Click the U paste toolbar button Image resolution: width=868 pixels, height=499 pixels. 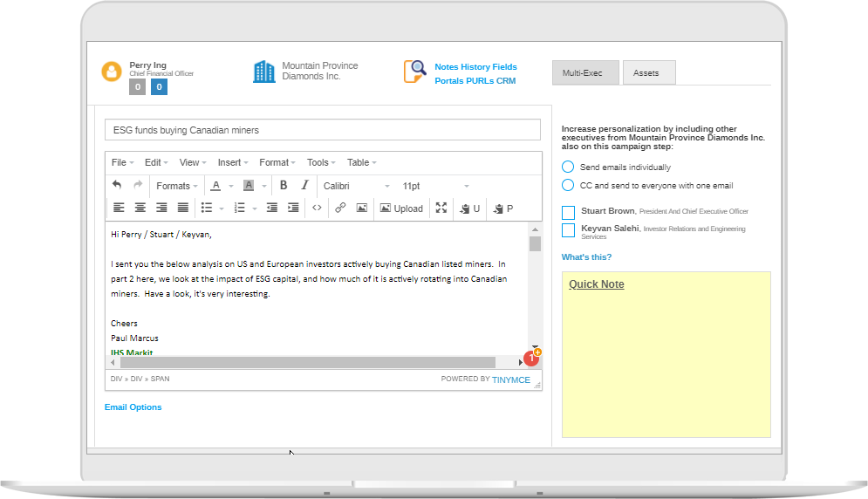pyautogui.click(x=469, y=208)
